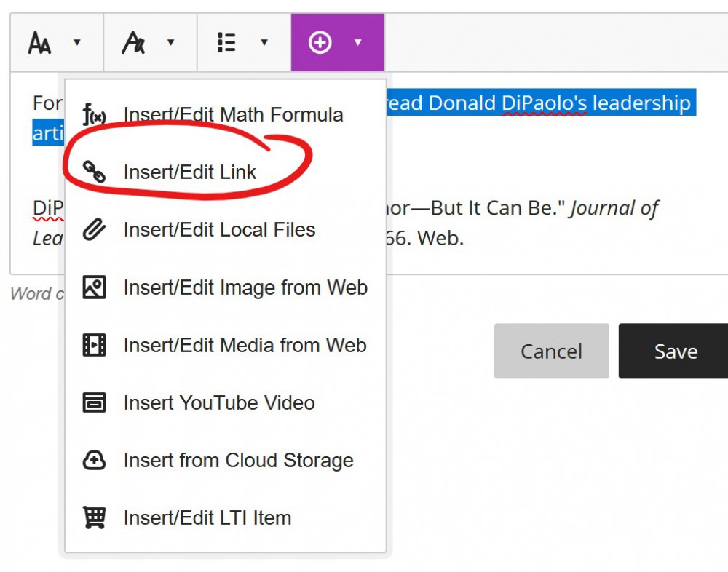Expand the text size dropdown arrow
The image size is (728, 572).
pos(77,43)
